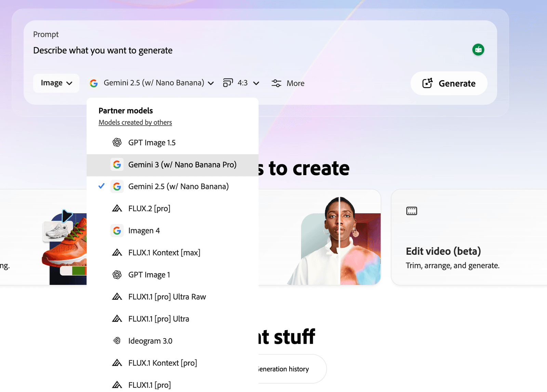Select Ideogram 3.0 model

(x=172, y=341)
